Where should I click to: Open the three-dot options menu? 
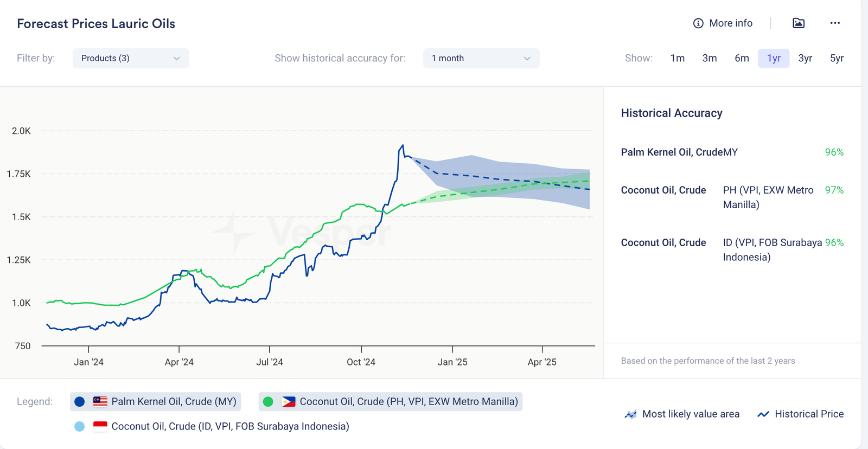(835, 23)
